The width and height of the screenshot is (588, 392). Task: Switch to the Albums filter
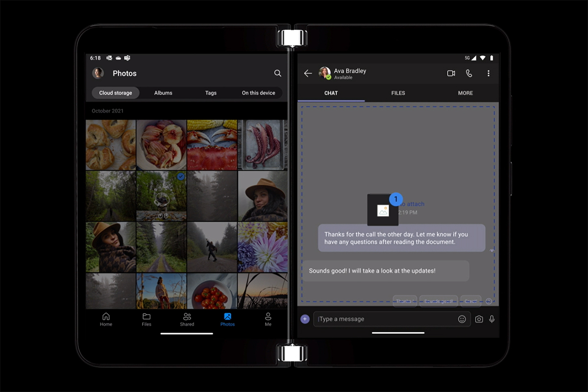[163, 93]
